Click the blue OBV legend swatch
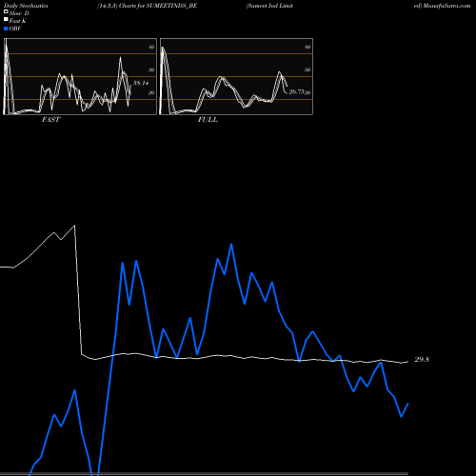 6,29
